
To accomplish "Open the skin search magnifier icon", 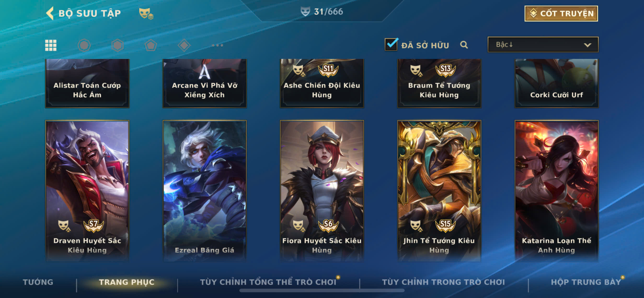I will point(464,45).
